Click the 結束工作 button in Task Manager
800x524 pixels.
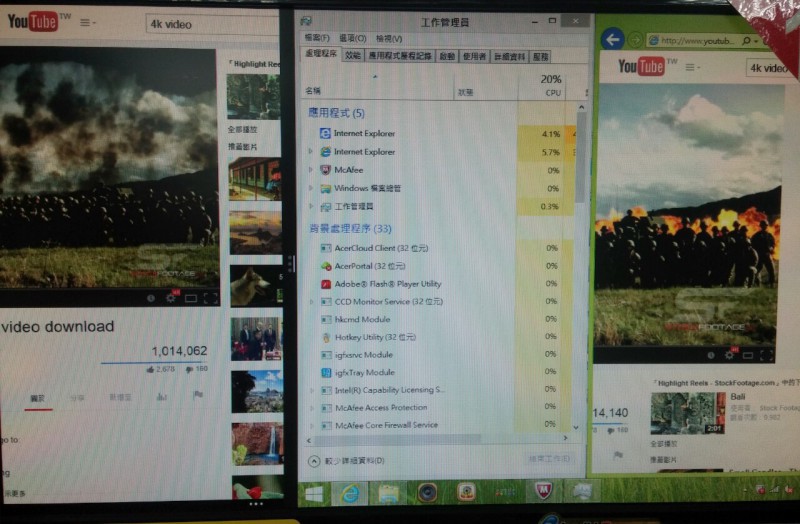tap(548, 459)
